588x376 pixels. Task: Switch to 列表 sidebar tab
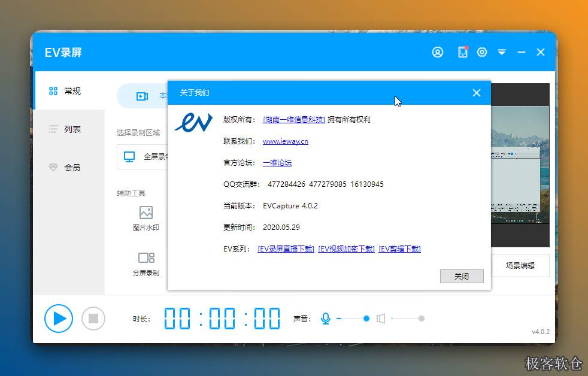(69, 129)
